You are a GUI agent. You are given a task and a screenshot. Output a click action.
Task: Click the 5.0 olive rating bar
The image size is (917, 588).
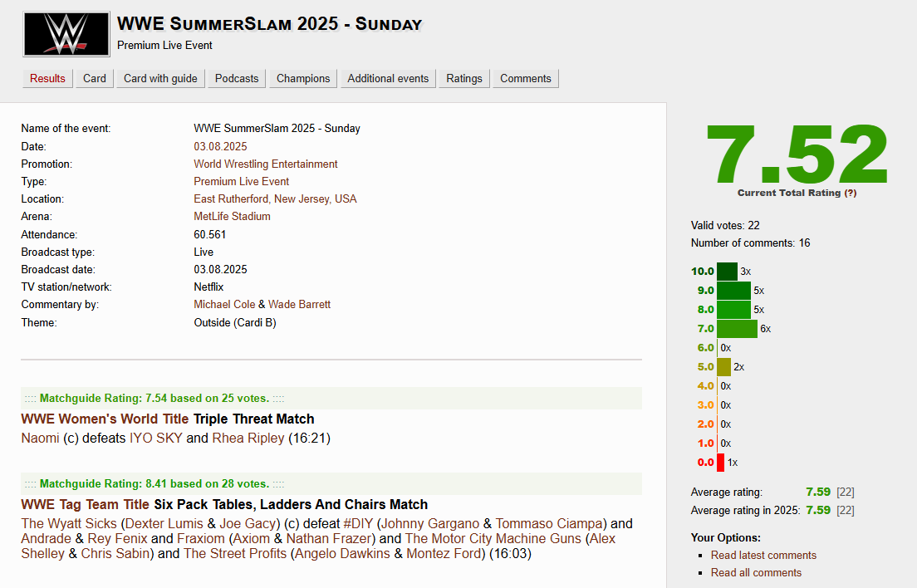[x=723, y=367]
